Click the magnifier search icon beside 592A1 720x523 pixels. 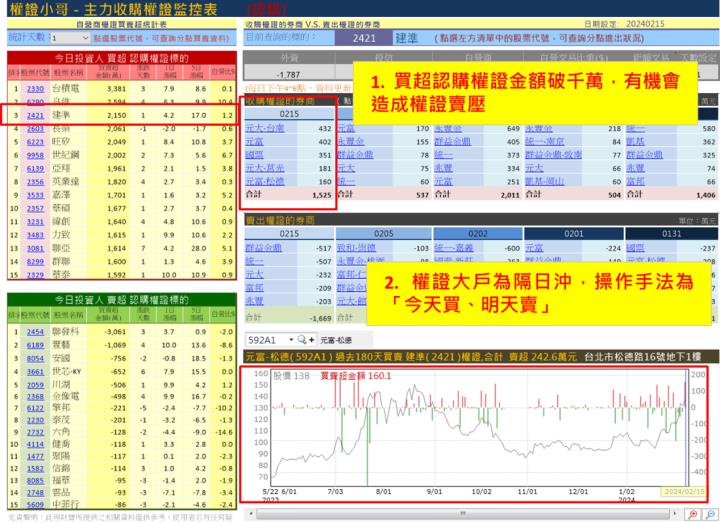pos(302,340)
